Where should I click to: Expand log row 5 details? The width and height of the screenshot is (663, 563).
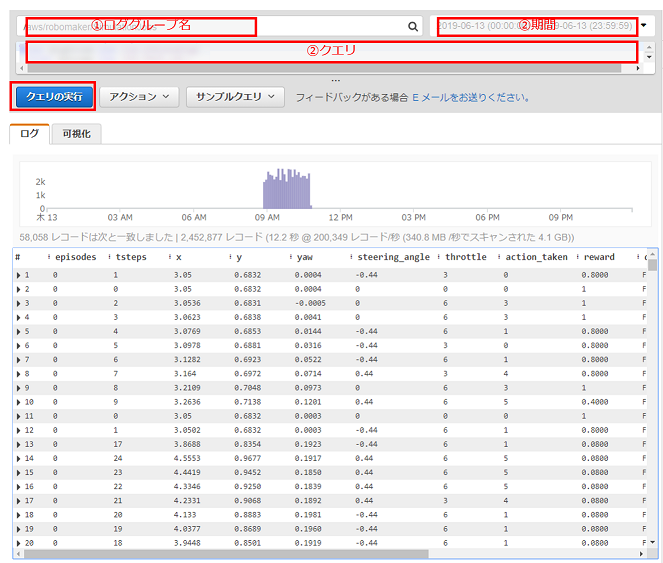[x=18, y=330]
